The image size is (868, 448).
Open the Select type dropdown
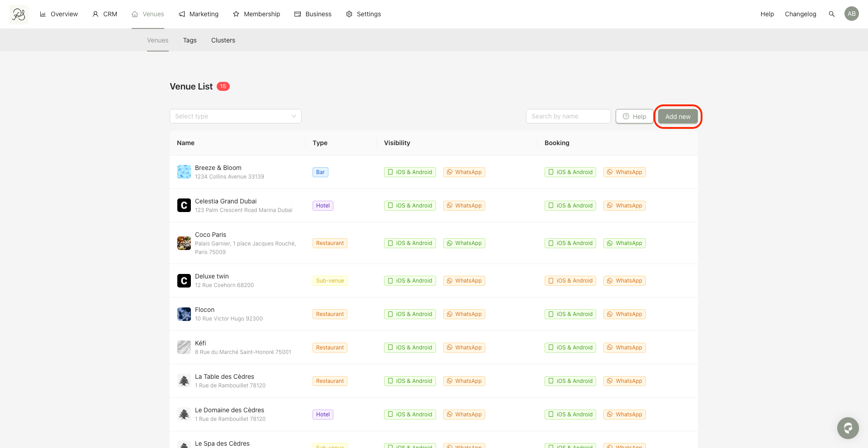235,116
